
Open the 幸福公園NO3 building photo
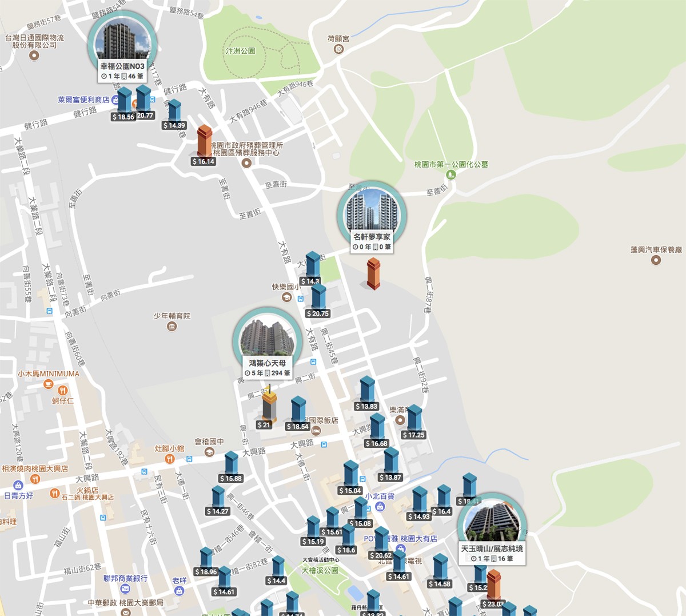[x=123, y=41]
